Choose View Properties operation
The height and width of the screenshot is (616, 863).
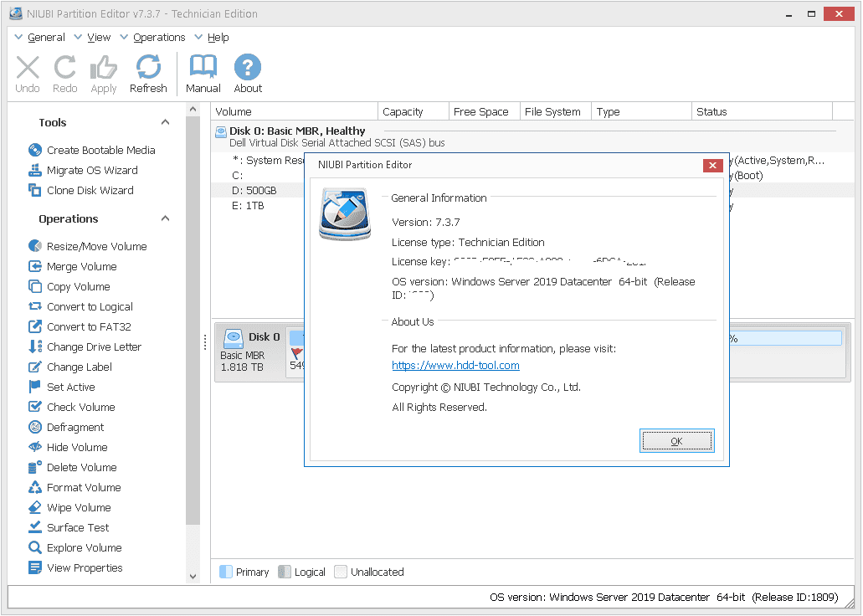(75, 567)
